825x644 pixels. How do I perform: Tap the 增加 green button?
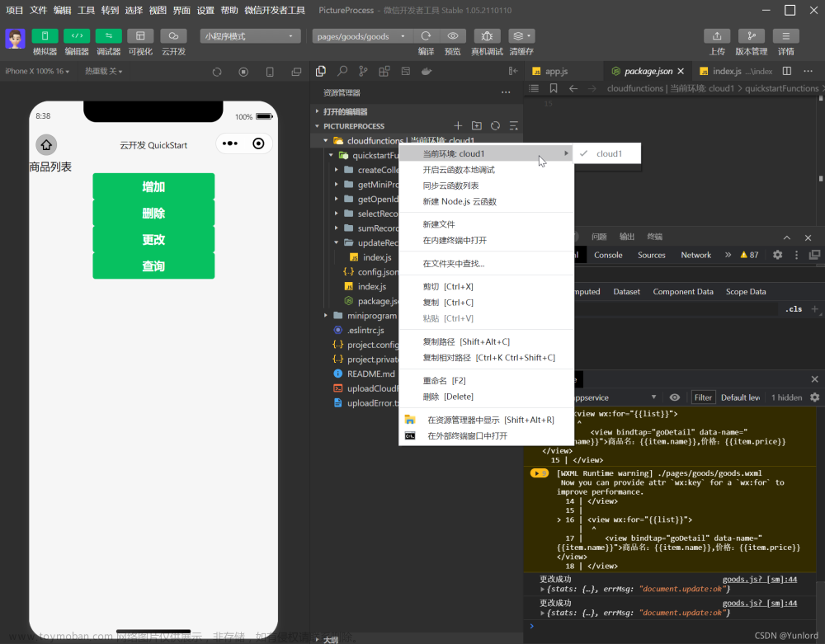pyautogui.click(x=153, y=186)
